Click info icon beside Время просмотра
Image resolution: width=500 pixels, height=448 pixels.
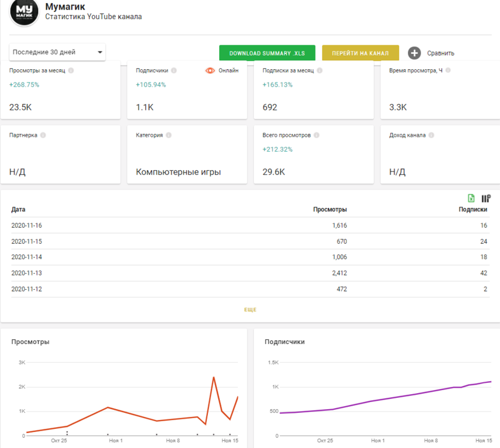tap(448, 70)
